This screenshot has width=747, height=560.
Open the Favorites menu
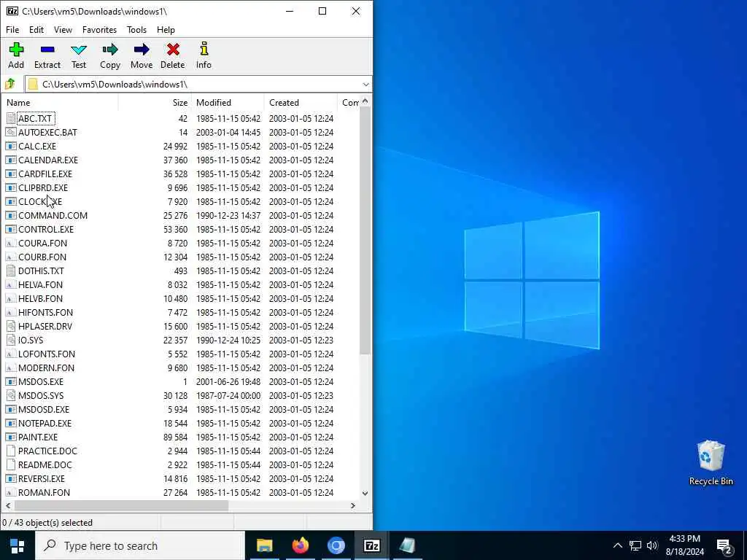coord(99,29)
